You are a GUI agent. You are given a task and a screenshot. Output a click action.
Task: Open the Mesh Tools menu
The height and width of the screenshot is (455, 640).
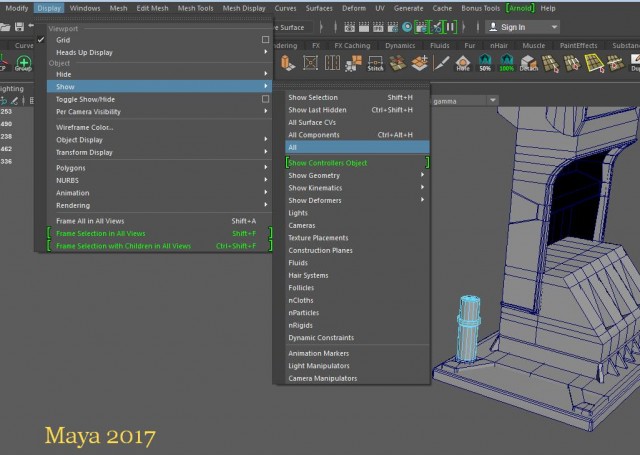click(195, 8)
